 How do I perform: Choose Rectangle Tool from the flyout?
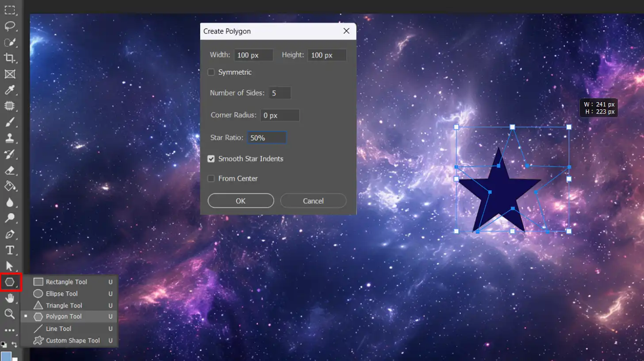point(69,282)
